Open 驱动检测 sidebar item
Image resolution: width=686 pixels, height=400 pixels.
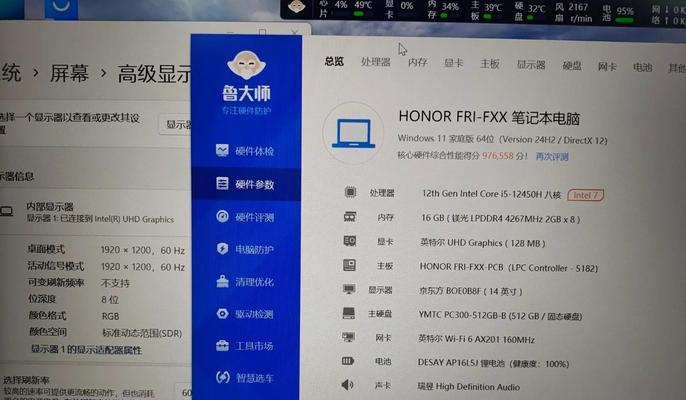pos(245,314)
